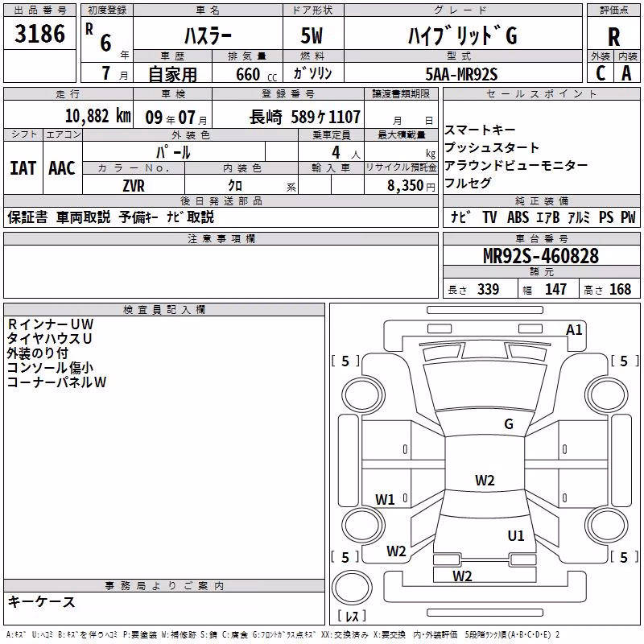Click エアB in genuine equipment list
Image resolution: width=644 pixels, height=644 pixels.
click(x=548, y=217)
